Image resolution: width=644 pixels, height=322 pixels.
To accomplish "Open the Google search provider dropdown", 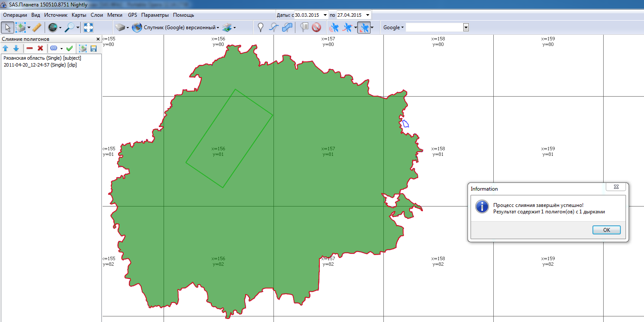I will click(393, 27).
